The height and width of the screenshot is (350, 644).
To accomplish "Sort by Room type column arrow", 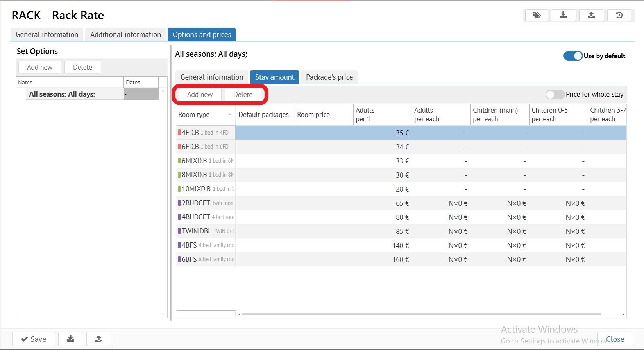I will [x=229, y=115].
